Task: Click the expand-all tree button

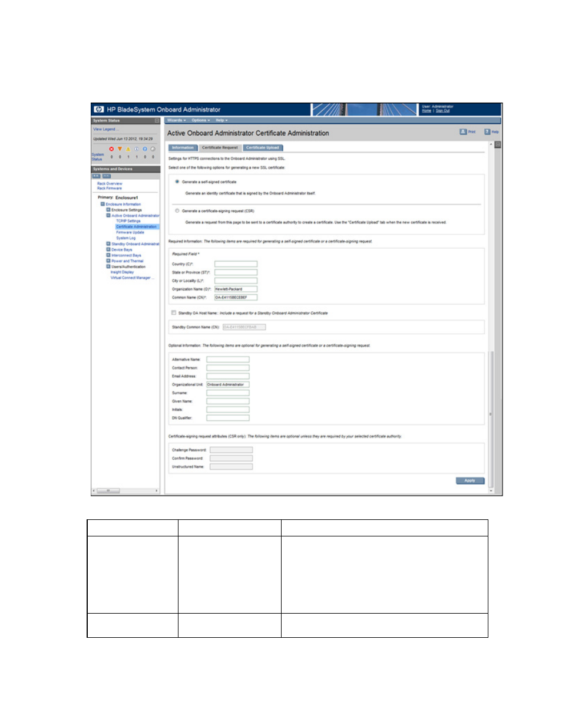Action: pos(96,176)
